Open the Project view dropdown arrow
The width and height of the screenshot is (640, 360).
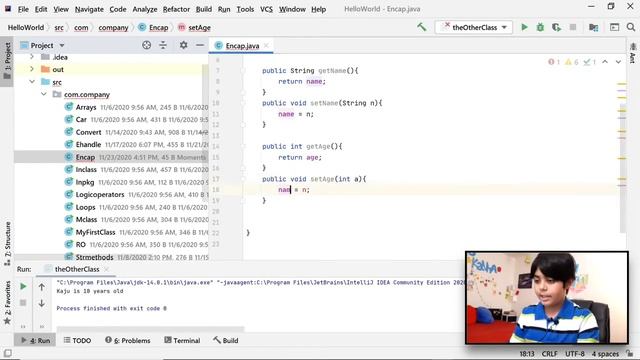(62, 45)
